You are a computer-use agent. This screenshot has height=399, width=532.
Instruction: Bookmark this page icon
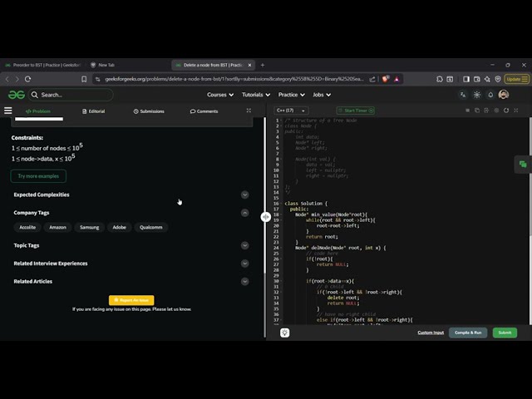(x=84, y=79)
